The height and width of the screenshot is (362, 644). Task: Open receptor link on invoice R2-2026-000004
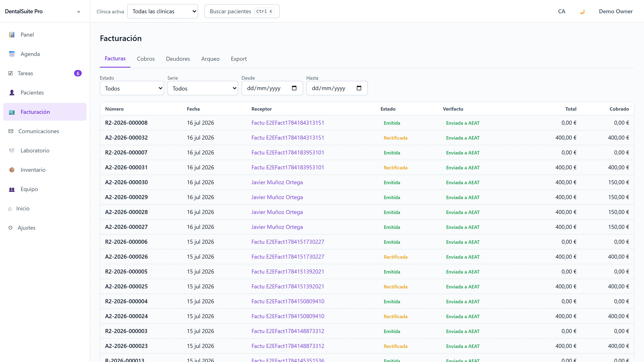coord(288,301)
